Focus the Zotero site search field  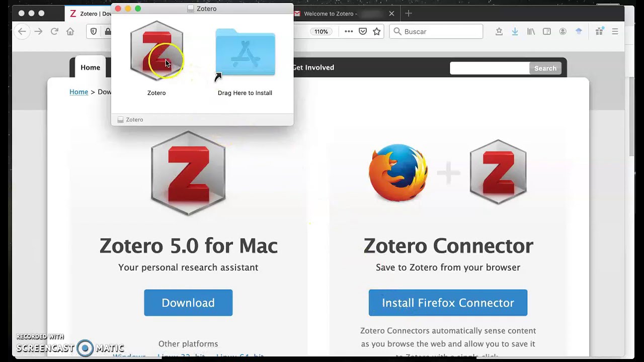coord(490,68)
